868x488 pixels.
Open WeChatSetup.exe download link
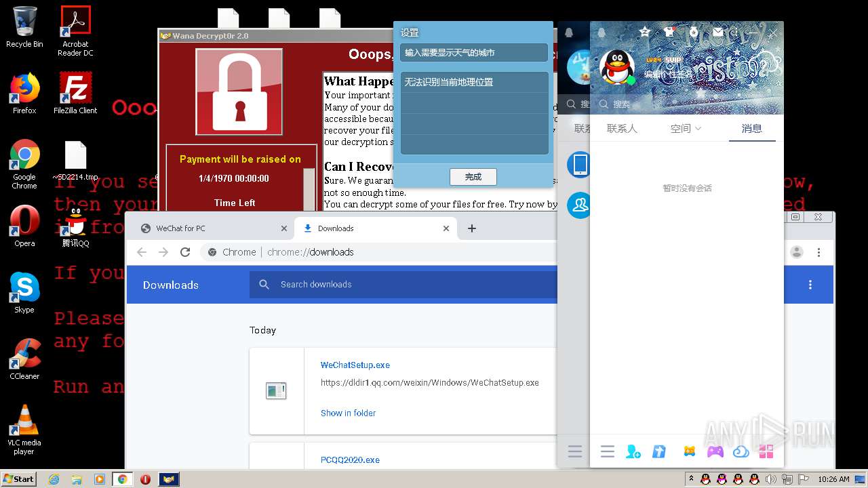355,365
